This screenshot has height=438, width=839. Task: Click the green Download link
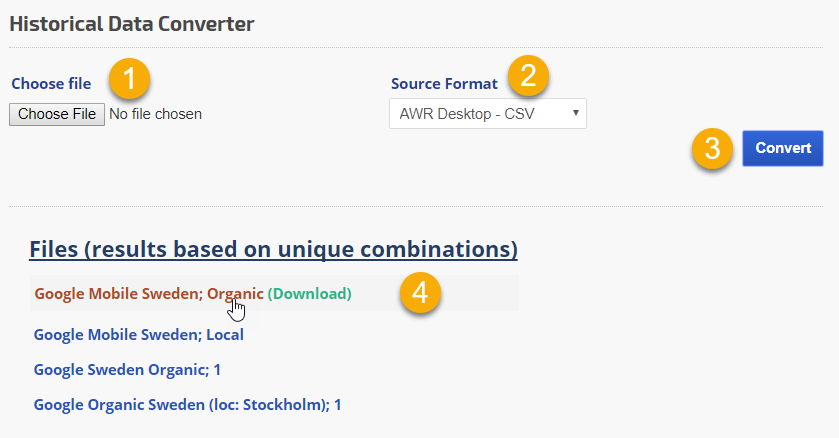[x=309, y=294]
